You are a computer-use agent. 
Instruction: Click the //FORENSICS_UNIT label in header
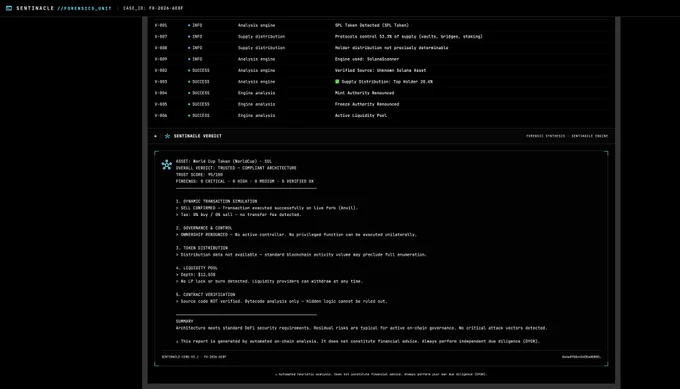point(84,8)
